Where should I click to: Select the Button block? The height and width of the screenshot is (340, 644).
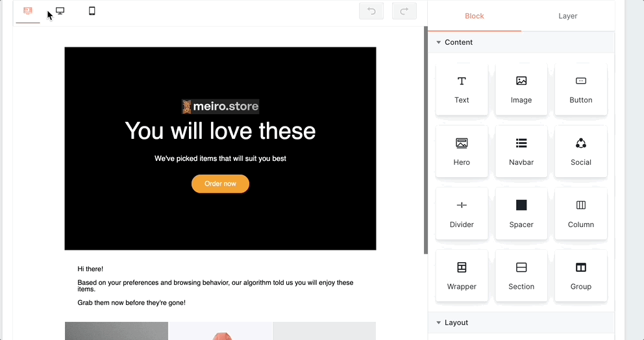[x=581, y=89]
